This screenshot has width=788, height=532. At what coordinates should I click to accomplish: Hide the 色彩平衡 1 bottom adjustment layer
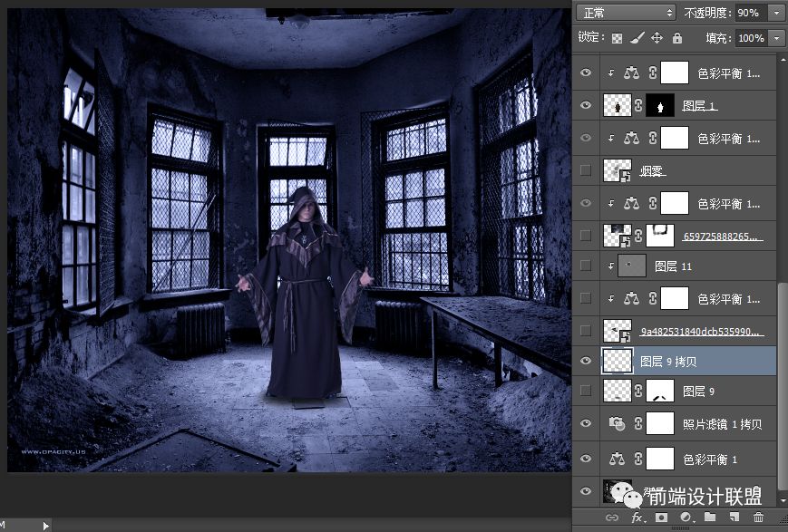(x=586, y=459)
